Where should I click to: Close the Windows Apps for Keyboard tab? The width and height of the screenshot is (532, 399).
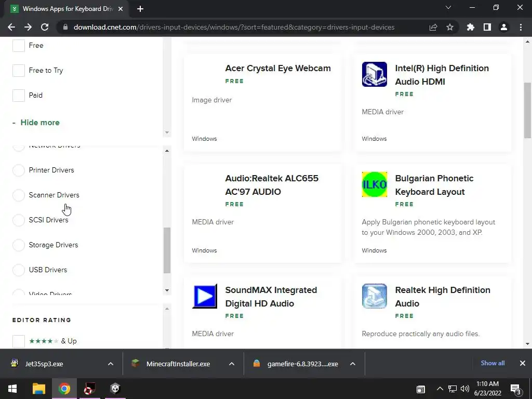coord(121,9)
